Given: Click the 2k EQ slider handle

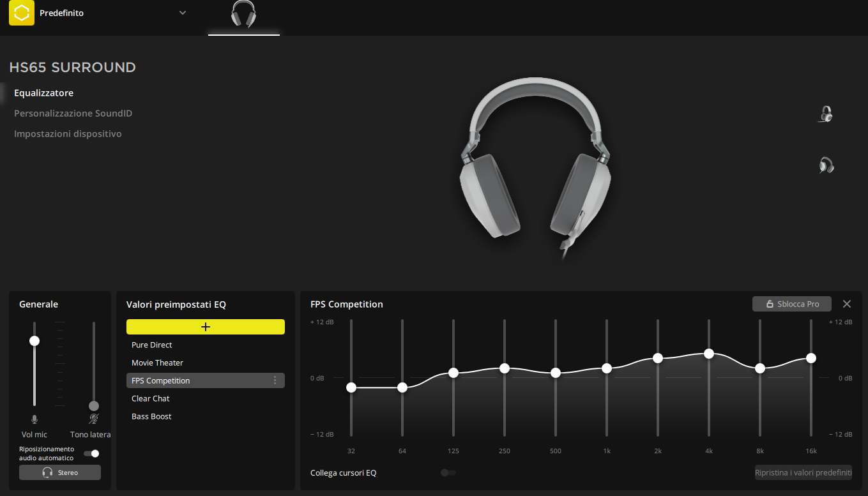Looking at the screenshot, I should [x=658, y=358].
